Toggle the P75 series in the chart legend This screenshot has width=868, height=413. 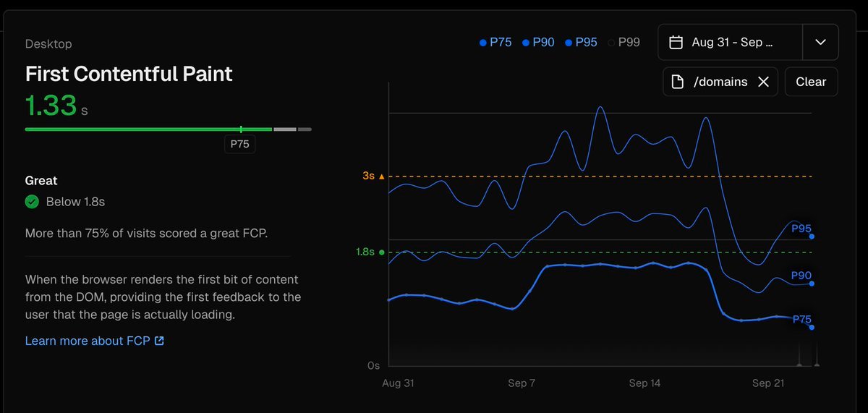495,43
